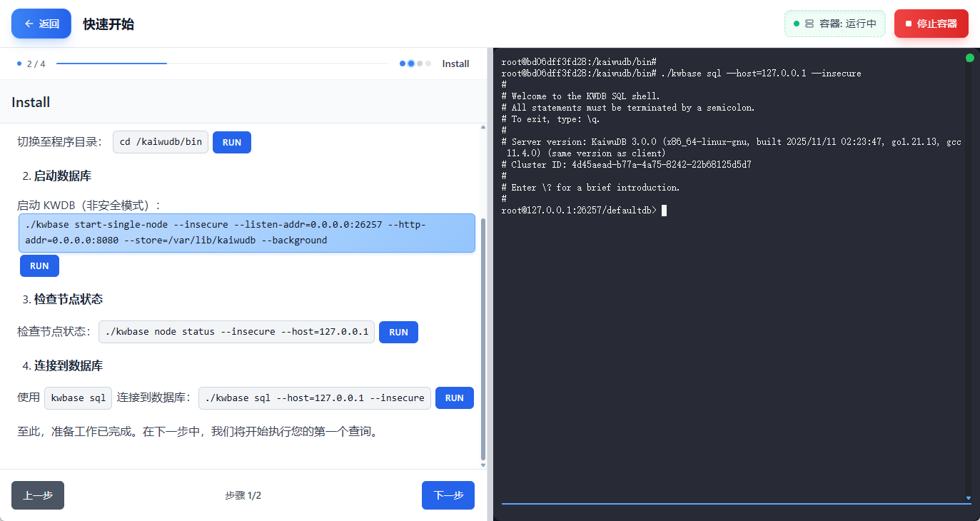This screenshot has width=980, height=521.
Task: Click the terminal "Cluster ID" line
Action: pyautogui.click(x=627, y=164)
